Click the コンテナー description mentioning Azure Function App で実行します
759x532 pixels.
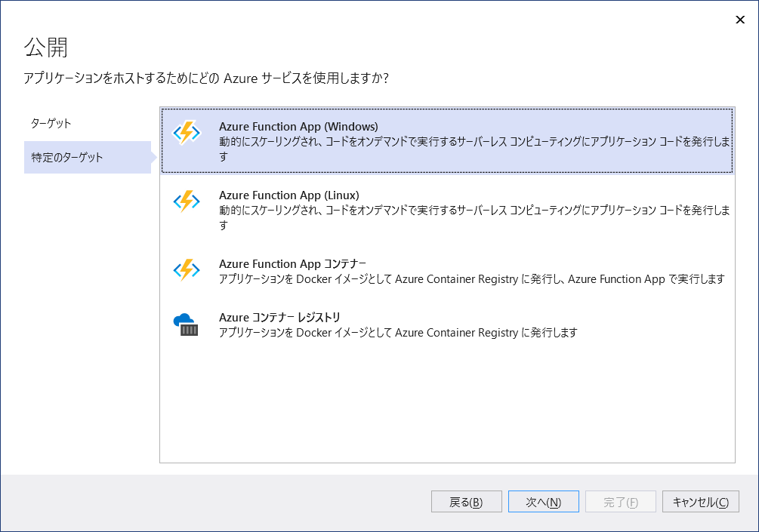[472, 279]
